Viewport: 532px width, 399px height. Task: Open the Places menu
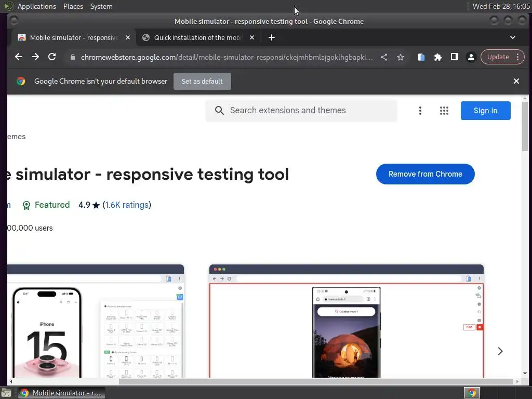pos(73,6)
